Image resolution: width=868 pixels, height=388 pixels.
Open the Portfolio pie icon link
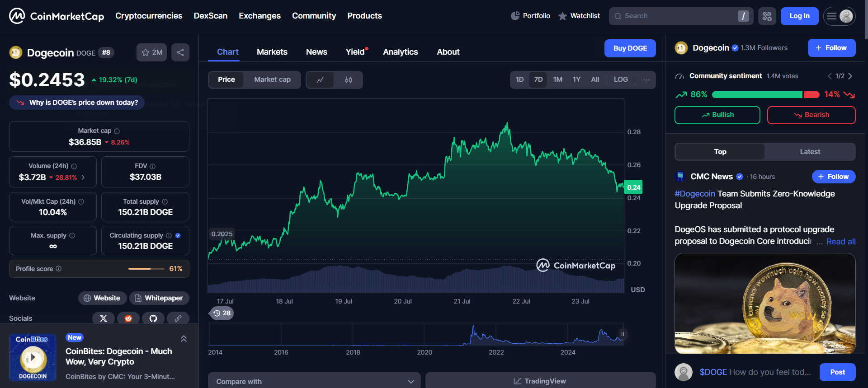pyautogui.click(x=530, y=16)
